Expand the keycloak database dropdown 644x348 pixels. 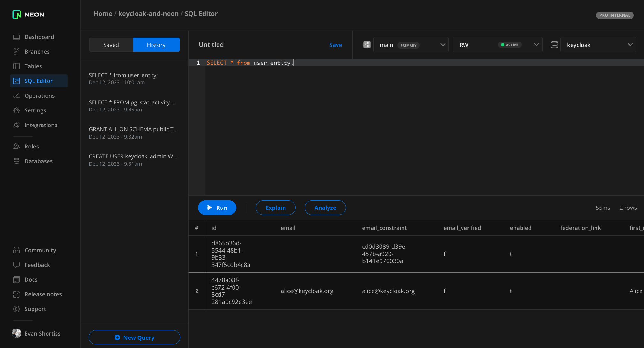pos(598,45)
